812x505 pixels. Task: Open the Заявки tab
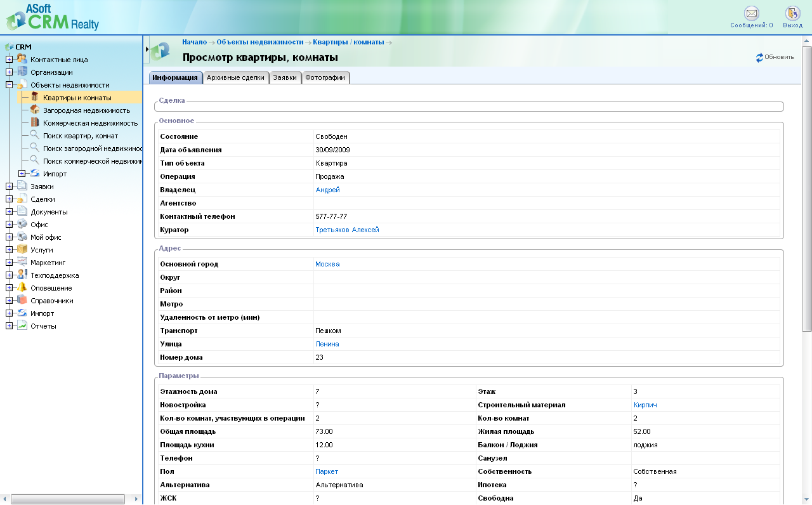[x=285, y=77]
